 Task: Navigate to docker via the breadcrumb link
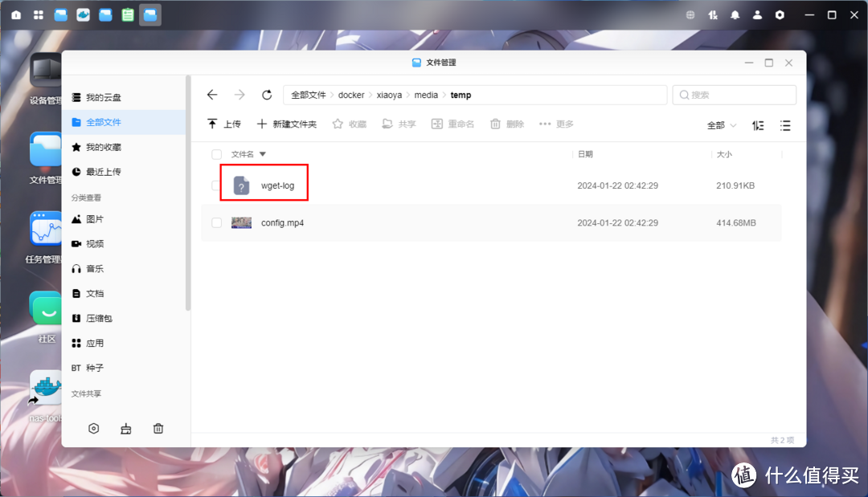point(351,94)
